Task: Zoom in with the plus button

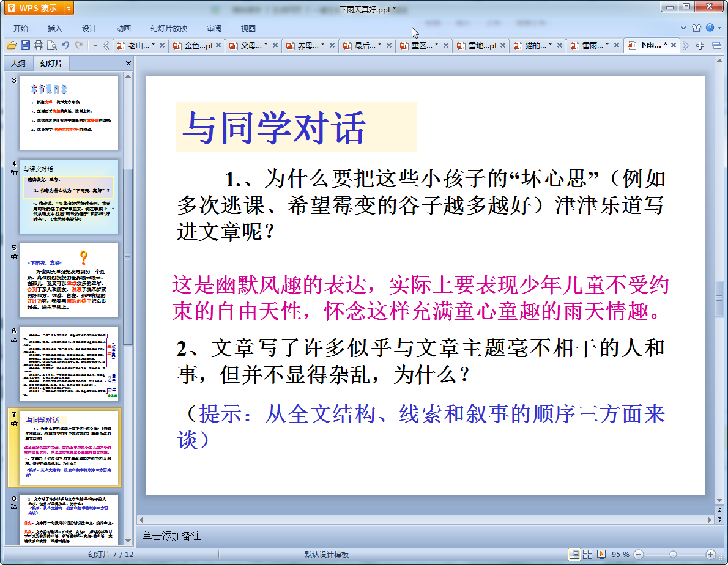Action: [710, 555]
